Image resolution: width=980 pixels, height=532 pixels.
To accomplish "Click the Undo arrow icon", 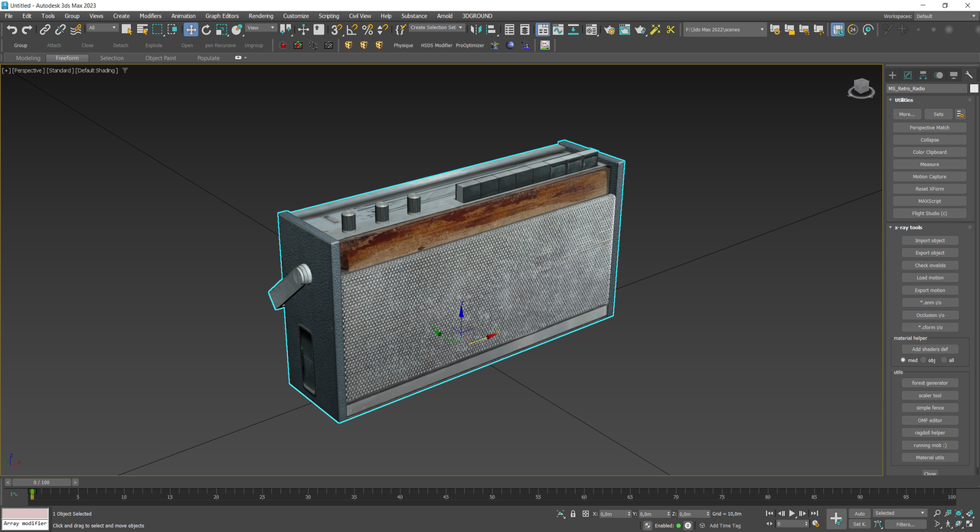I will [11, 29].
